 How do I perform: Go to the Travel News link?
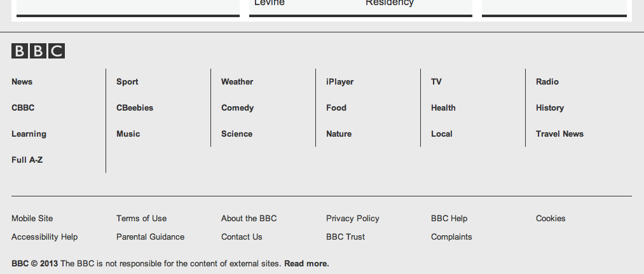(x=559, y=134)
